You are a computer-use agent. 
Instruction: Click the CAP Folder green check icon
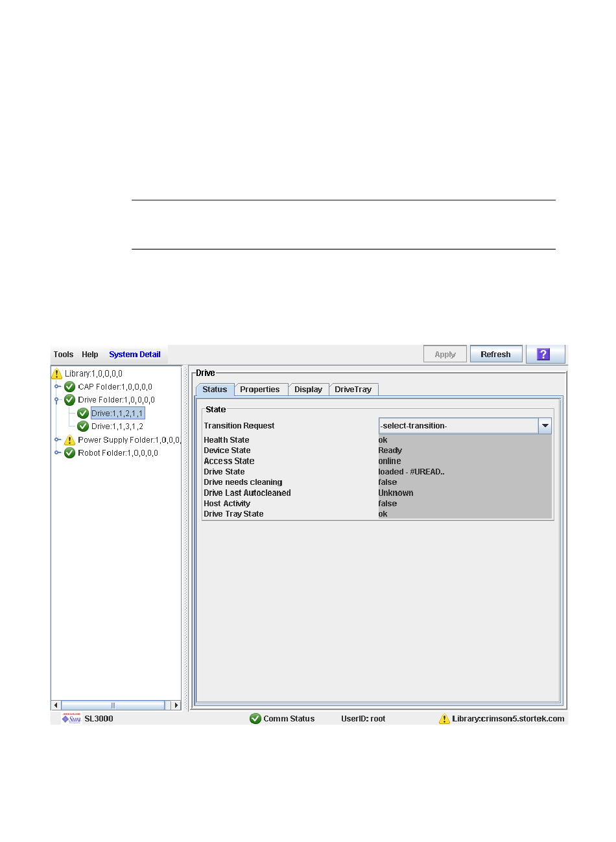click(x=70, y=387)
